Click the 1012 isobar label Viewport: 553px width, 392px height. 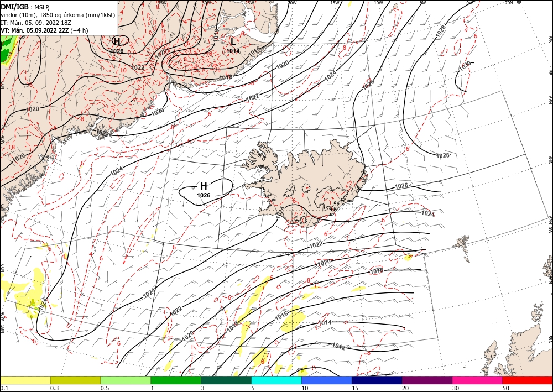pyautogui.click(x=338, y=346)
